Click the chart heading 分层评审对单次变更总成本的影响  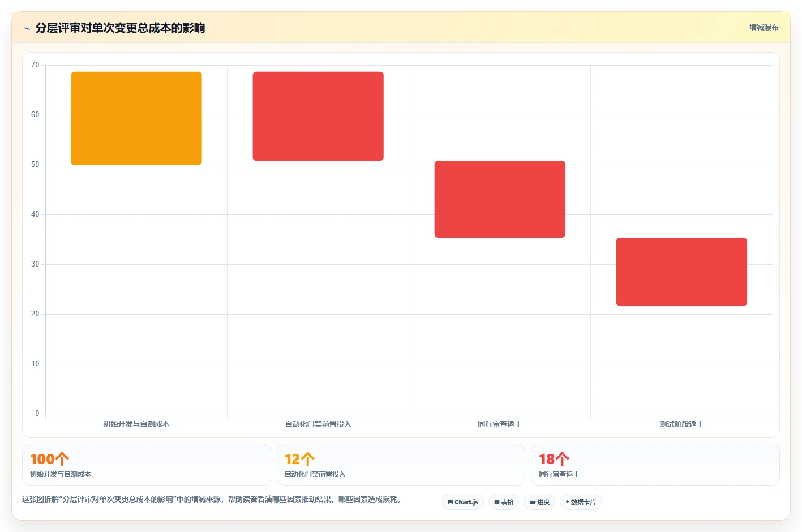120,28
